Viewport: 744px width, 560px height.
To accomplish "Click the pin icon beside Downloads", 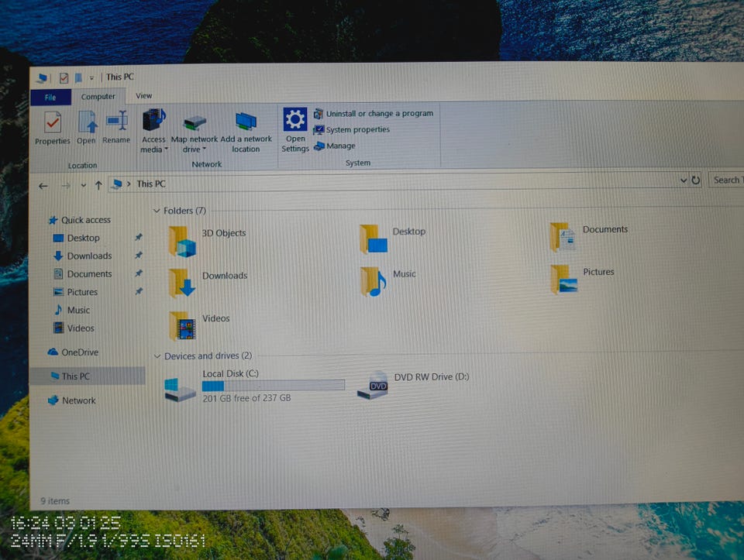I will tap(139, 255).
